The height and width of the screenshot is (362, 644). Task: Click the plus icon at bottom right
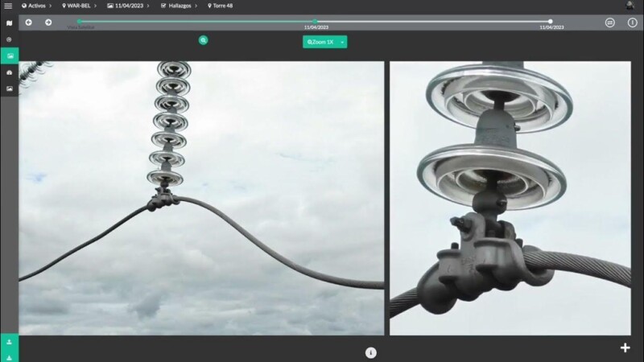(x=625, y=348)
